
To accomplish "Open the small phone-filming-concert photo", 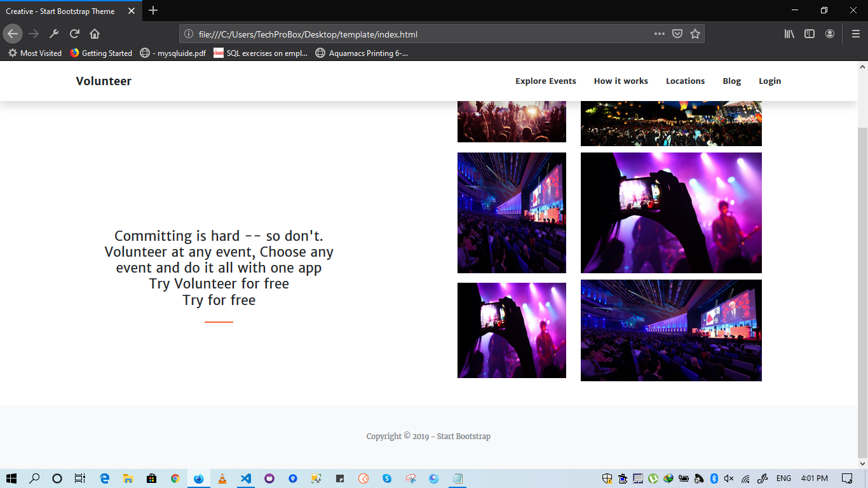I will [x=512, y=330].
